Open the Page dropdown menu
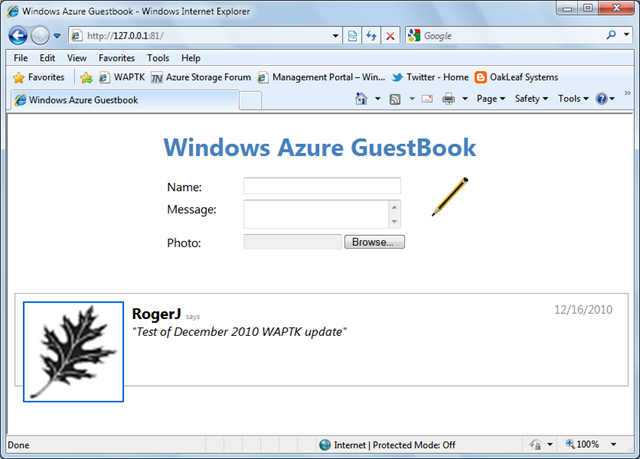Viewport: 640px width, 459px height. click(x=491, y=99)
